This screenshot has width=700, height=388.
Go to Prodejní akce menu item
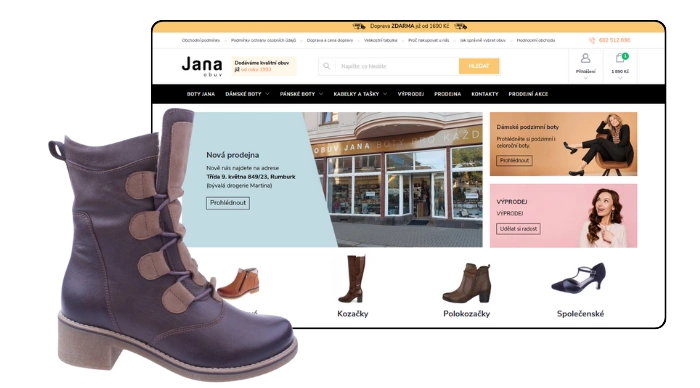point(528,94)
